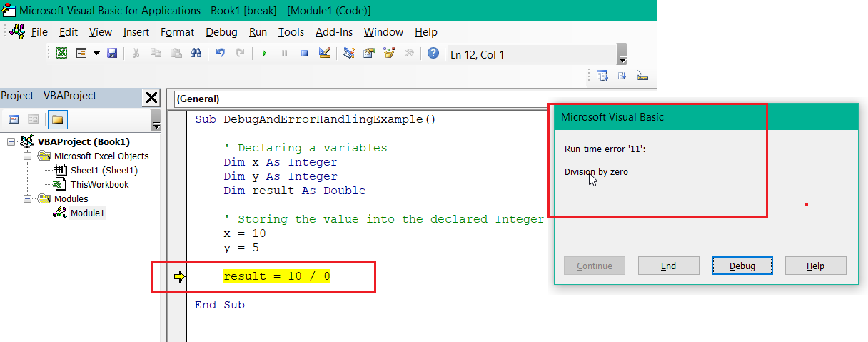This screenshot has width=868, height=342.
Task: Click the Reset stop square icon
Action: coord(304,54)
